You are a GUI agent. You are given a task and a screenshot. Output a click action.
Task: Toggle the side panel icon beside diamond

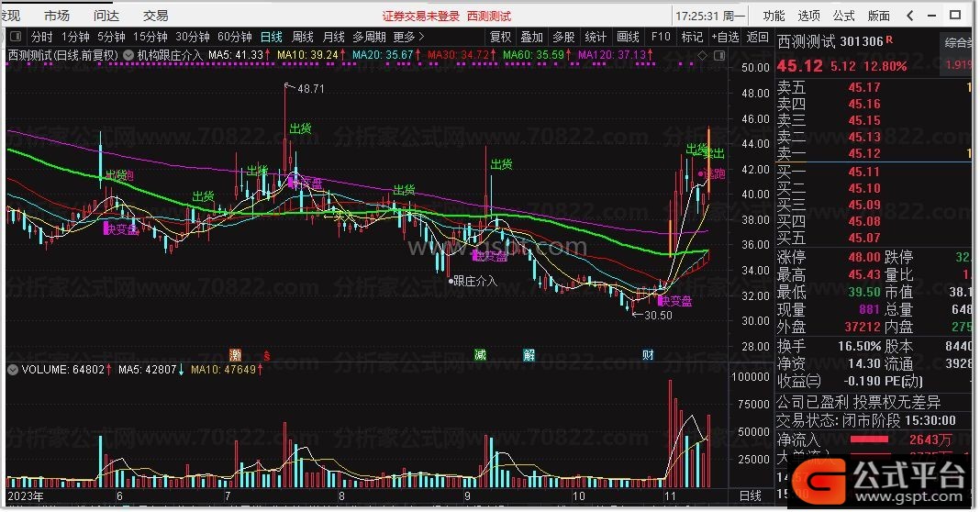718,56
